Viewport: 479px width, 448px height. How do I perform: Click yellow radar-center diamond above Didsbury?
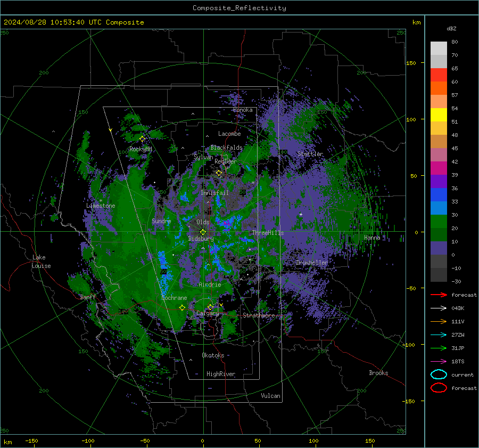click(x=203, y=232)
